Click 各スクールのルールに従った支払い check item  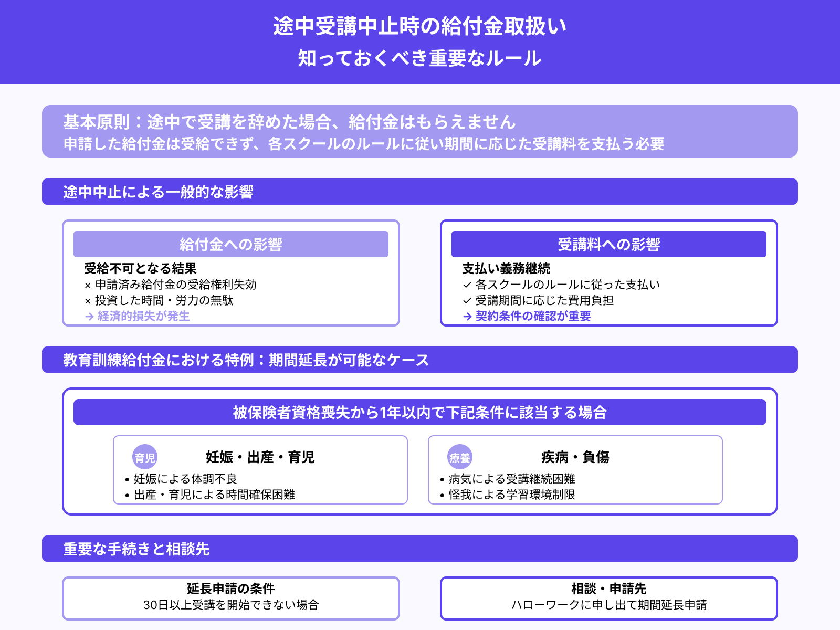coord(561,285)
